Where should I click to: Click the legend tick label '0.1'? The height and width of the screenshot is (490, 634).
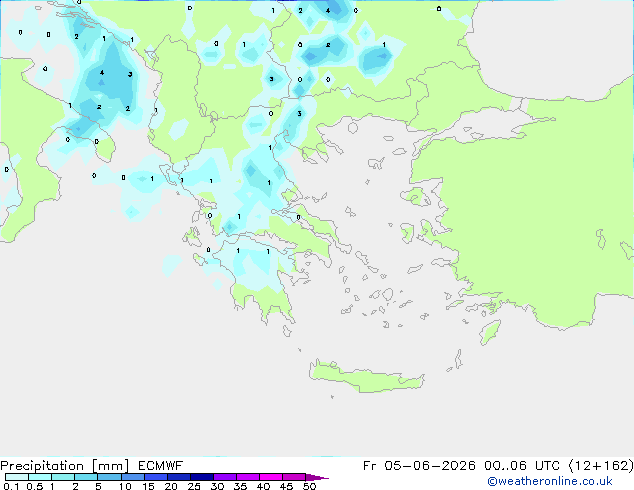pyautogui.click(x=11, y=486)
